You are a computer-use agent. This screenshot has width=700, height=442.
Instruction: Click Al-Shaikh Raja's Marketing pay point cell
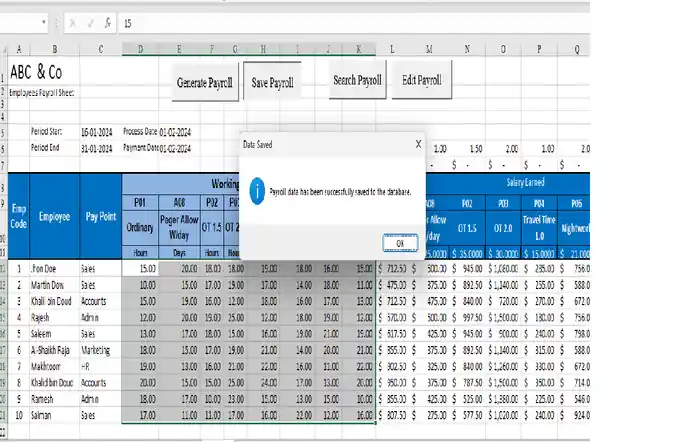(100, 350)
